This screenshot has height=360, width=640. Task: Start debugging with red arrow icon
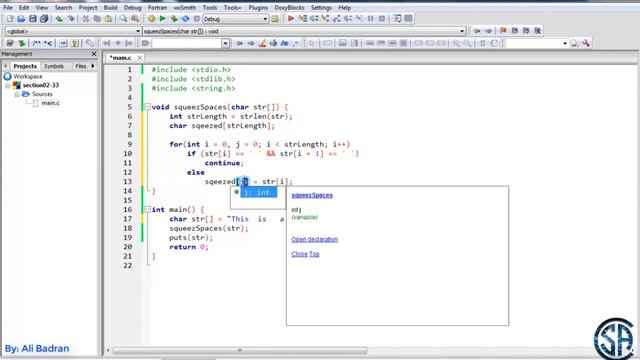coord(291,19)
